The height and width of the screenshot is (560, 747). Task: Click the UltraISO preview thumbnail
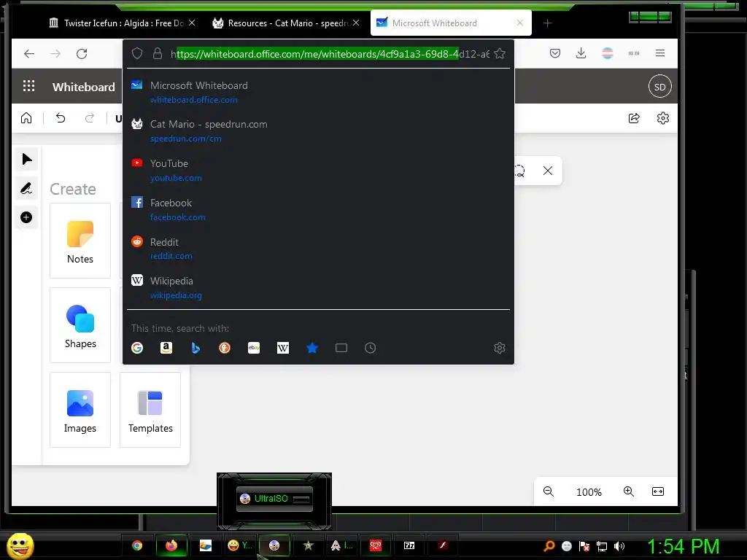click(274, 499)
